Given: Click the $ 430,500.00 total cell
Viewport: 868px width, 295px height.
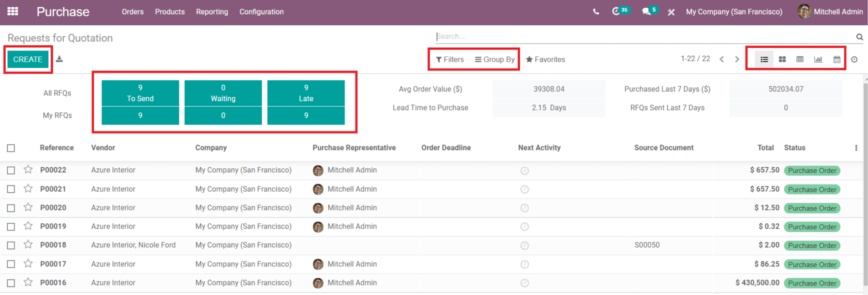Looking at the screenshot, I should pyautogui.click(x=757, y=283).
